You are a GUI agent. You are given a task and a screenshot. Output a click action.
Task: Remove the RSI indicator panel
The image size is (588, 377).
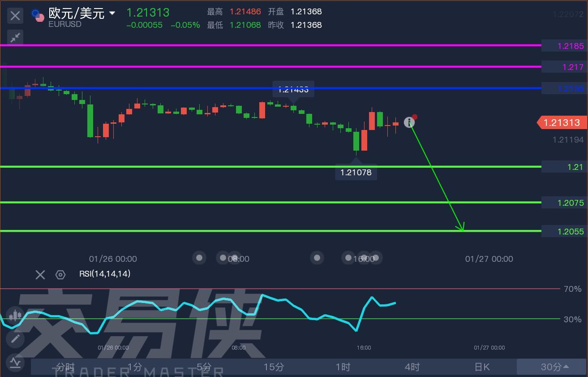(40, 274)
